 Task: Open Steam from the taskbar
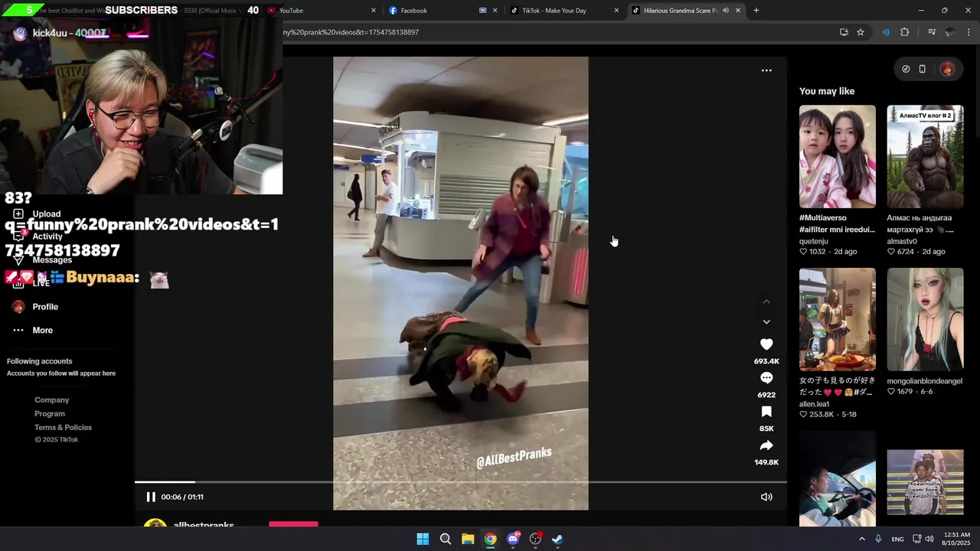pyautogui.click(x=557, y=539)
